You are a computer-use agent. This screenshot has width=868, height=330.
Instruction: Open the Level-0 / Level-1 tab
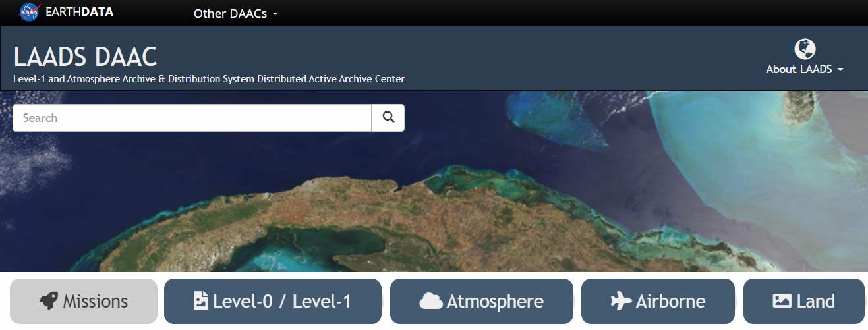click(273, 302)
